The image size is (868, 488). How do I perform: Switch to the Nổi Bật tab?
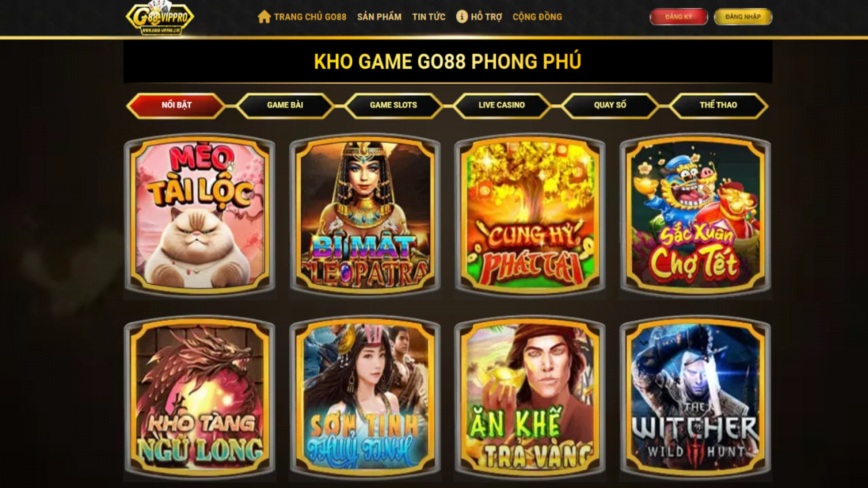click(x=176, y=105)
